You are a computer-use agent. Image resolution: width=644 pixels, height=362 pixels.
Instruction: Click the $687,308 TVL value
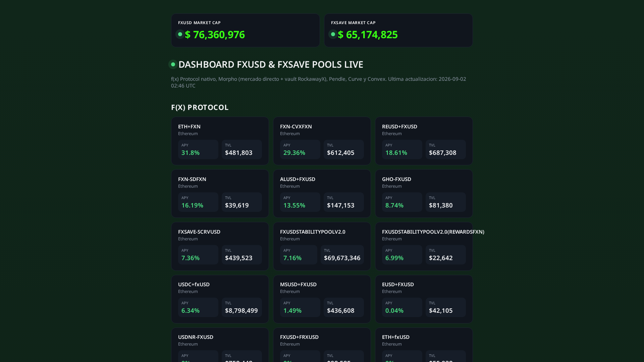click(x=443, y=153)
